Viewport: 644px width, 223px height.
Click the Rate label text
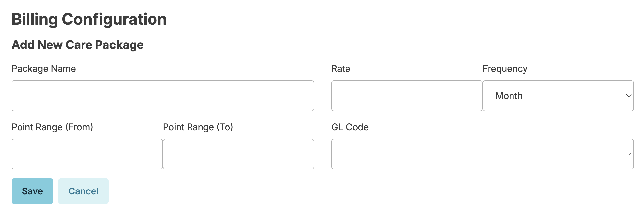click(x=341, y=69)
